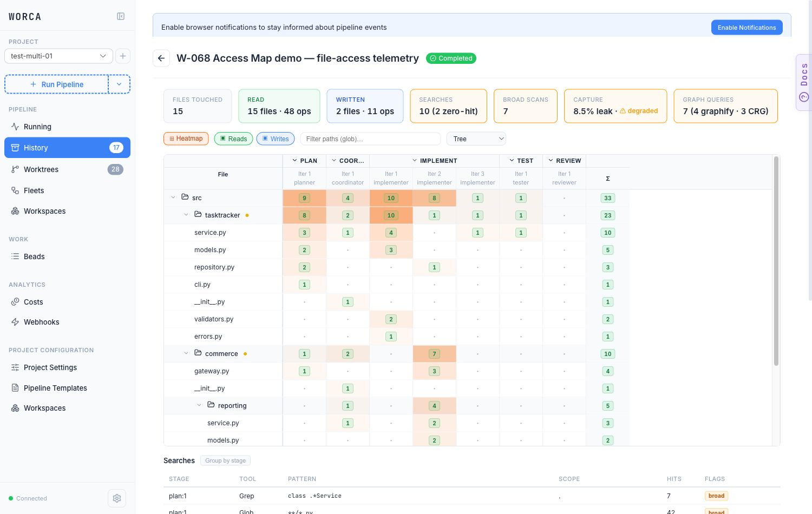This screenshot has width=812, height=514.
Task: Click the Group by stage button
Action: [225, 460]
